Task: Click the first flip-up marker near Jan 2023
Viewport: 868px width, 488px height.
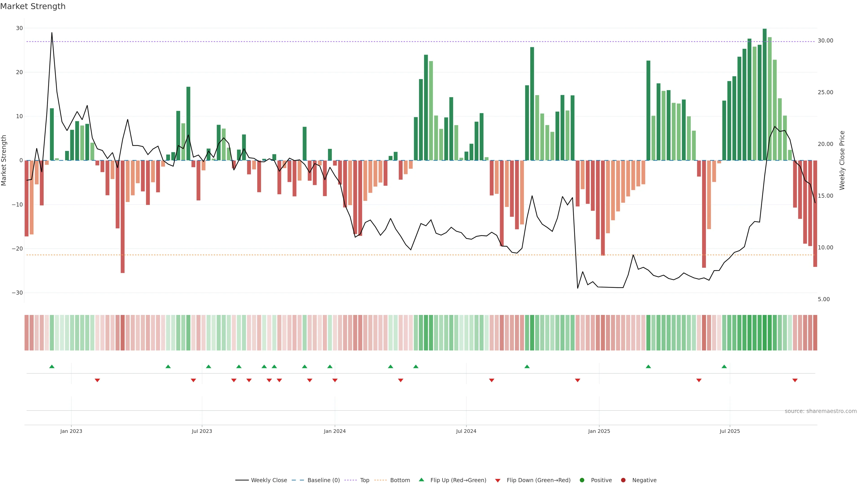Action: pos(52,366)
